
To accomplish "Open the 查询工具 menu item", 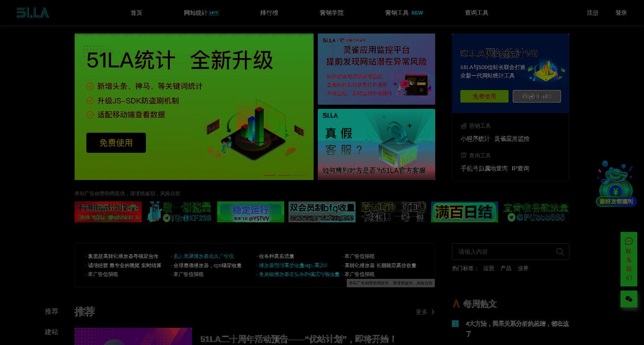I will (477, 13).
